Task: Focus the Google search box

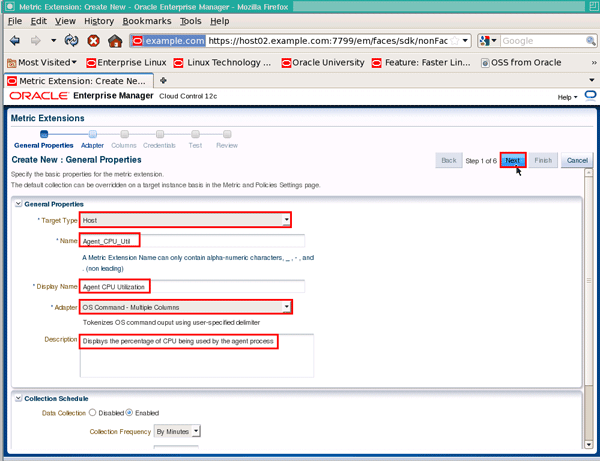Action: coord(543,41)
